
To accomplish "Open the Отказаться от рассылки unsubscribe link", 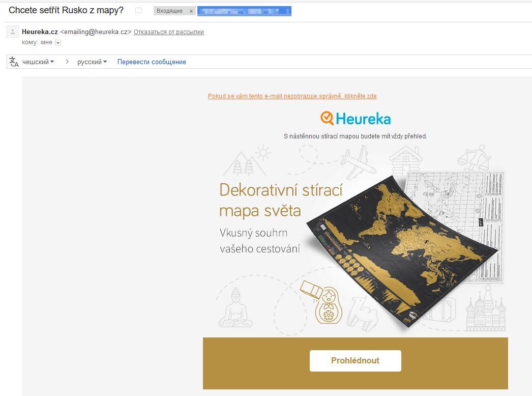I will pyautogui.click(x=169, y=32).
